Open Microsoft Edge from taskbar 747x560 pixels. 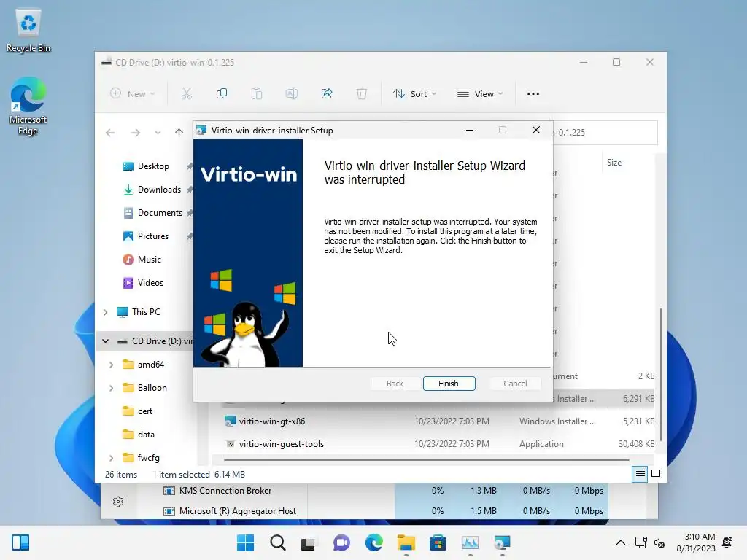pos(374,542)
